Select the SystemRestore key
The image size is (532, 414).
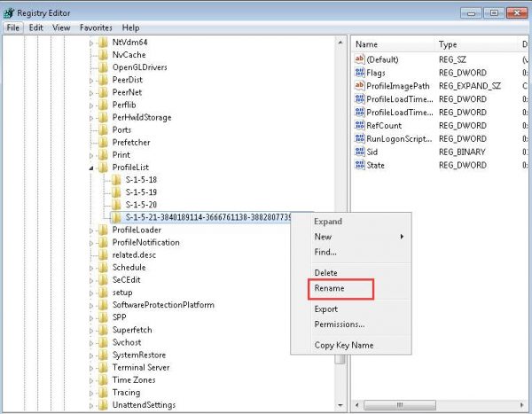(139, 355)
